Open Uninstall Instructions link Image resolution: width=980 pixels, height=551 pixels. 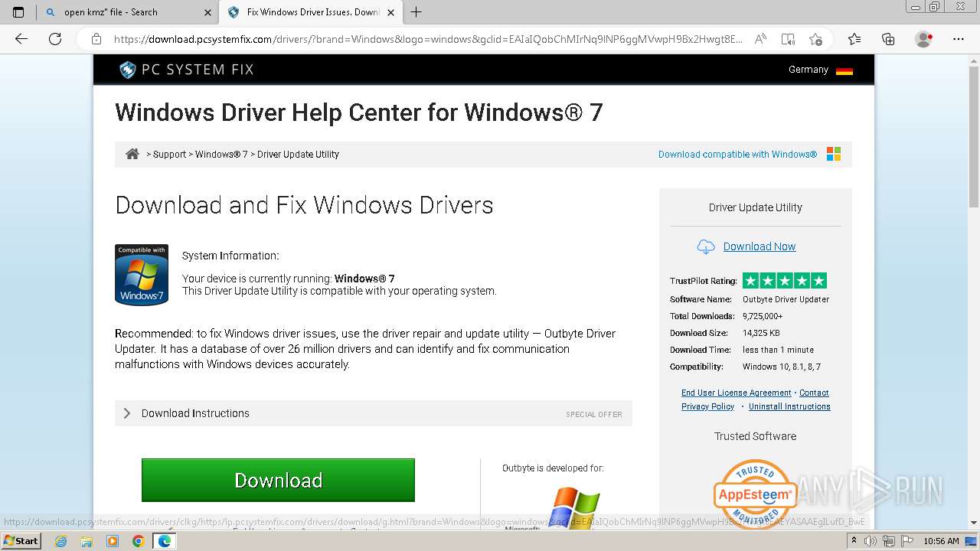click(789, 406)
